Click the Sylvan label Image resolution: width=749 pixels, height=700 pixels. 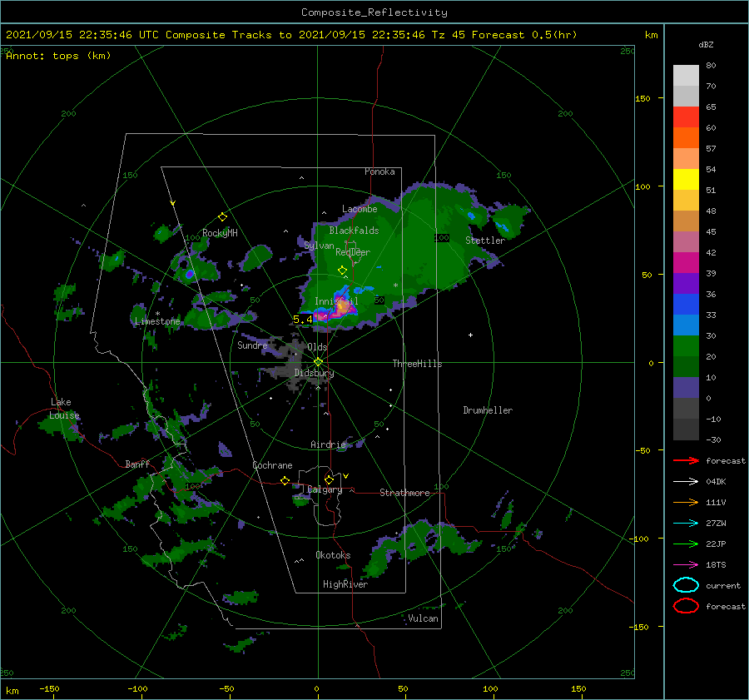pyautogui.click(x=319, y=246)
